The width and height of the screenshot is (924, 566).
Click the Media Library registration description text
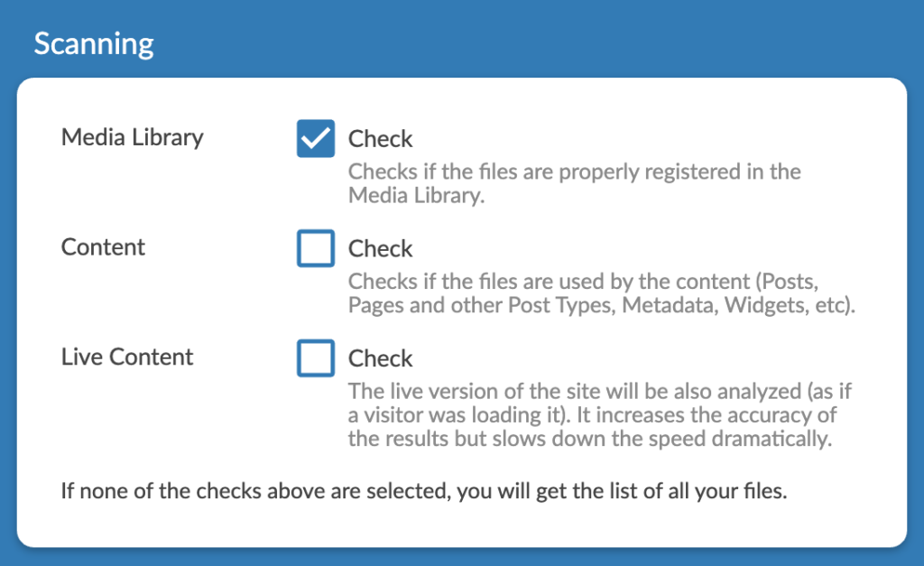point(574,182)
